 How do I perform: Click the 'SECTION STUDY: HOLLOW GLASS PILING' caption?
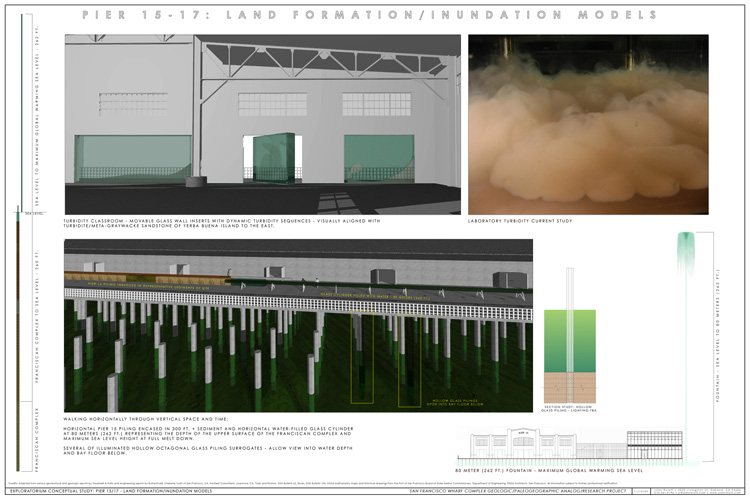click(569, 409)
